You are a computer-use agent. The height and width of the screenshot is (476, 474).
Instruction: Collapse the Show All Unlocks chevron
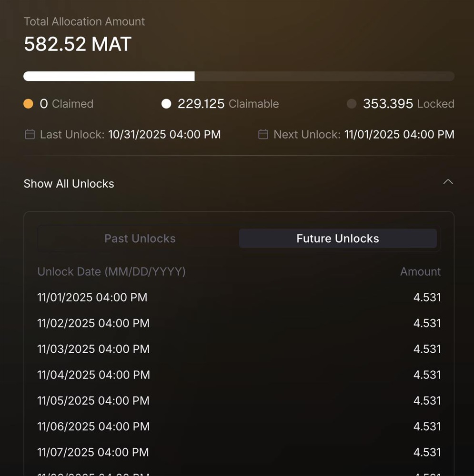pos(448,182)
